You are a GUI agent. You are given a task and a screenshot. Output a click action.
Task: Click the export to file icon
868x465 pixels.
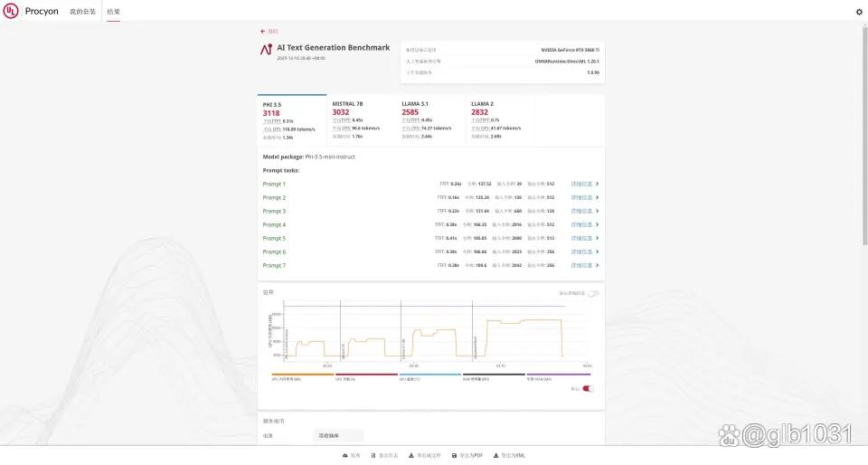(411, 456)
